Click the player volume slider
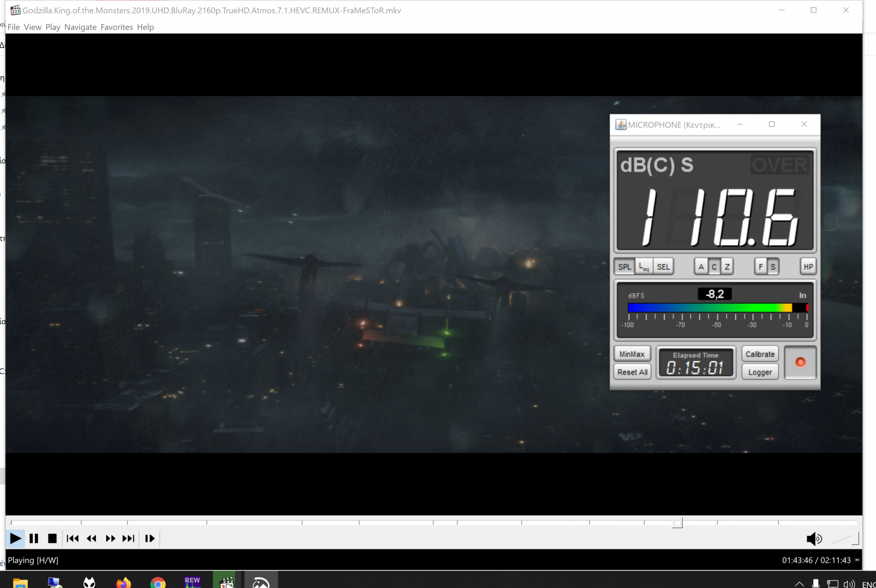The width and height of the screenshot is (876, 588). 843,539
